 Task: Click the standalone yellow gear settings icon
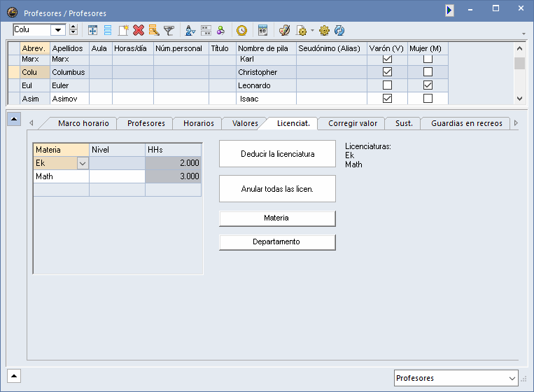coord(324,30)
